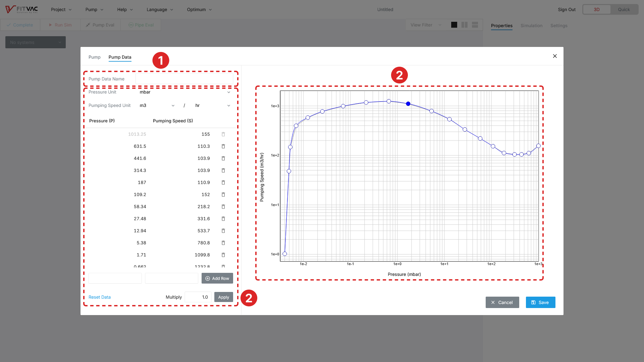
Task: Click the Pump Data Name input field
Action: tap(184, 79)
